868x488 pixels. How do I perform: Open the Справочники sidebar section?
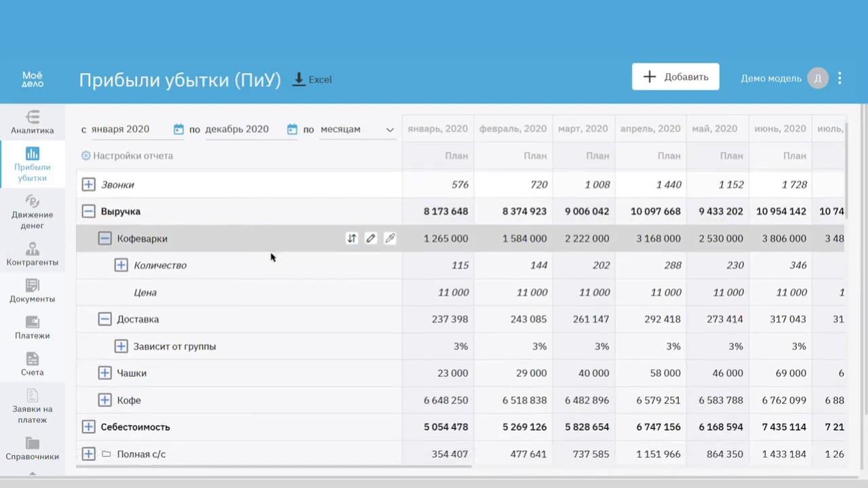[x=33, y=448]
